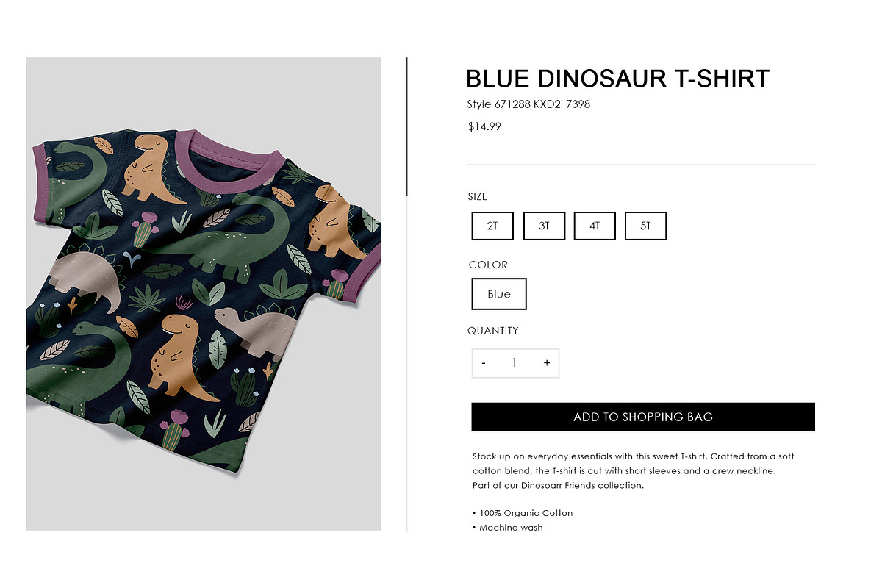Increase quantity with the plus sign
Image resolution: width=882 pixels, height=588 pixels.
point(547,363)
